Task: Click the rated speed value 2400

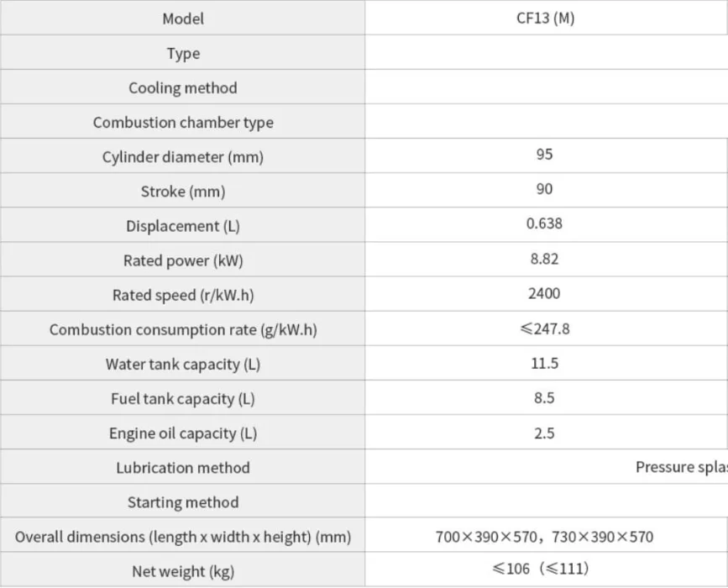Action: tap(544, 293)
